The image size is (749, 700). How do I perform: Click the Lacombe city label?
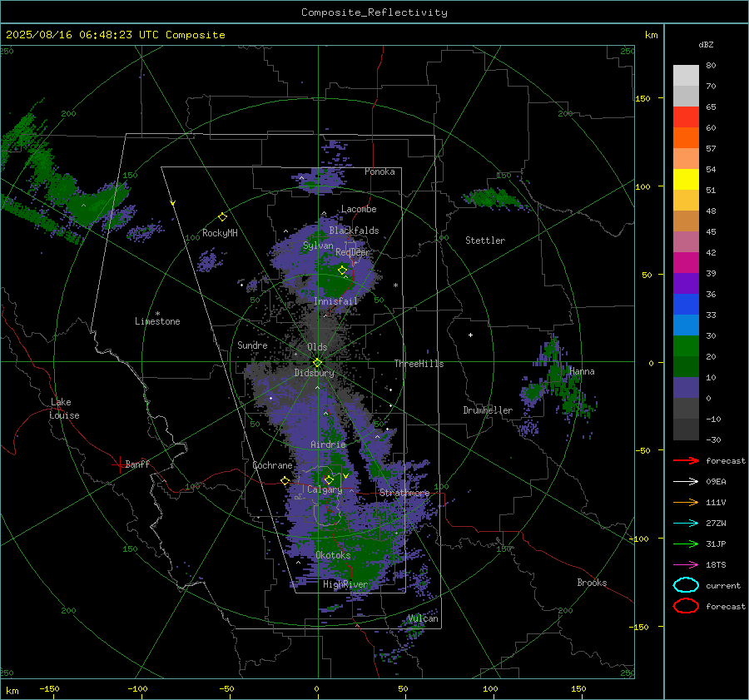click(359, 209)
